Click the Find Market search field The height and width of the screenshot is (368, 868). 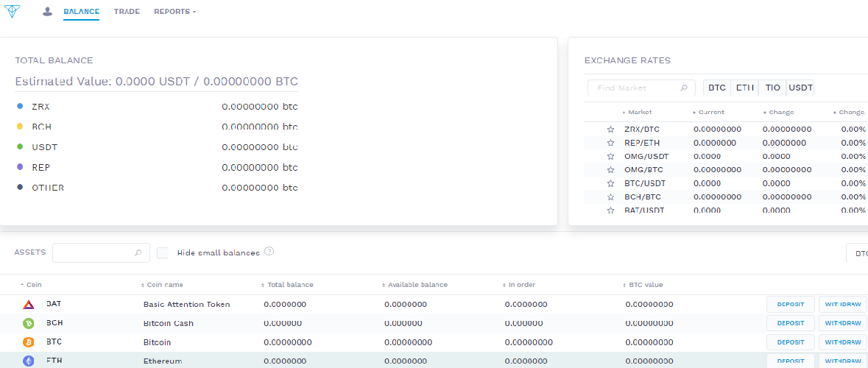pos(641,88)
